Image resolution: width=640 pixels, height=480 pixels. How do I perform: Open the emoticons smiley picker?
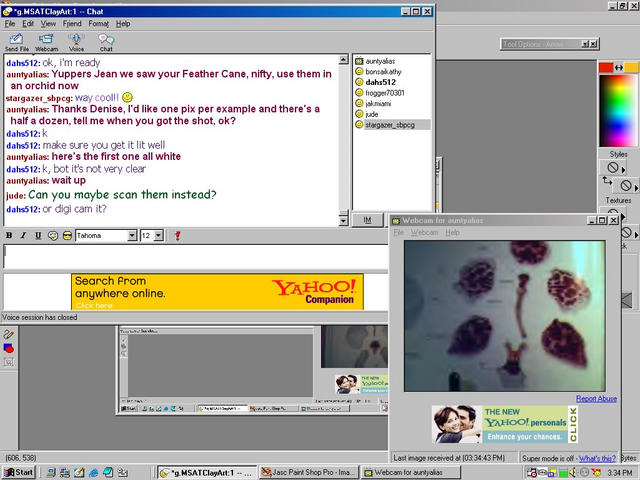tap(67, 236)
